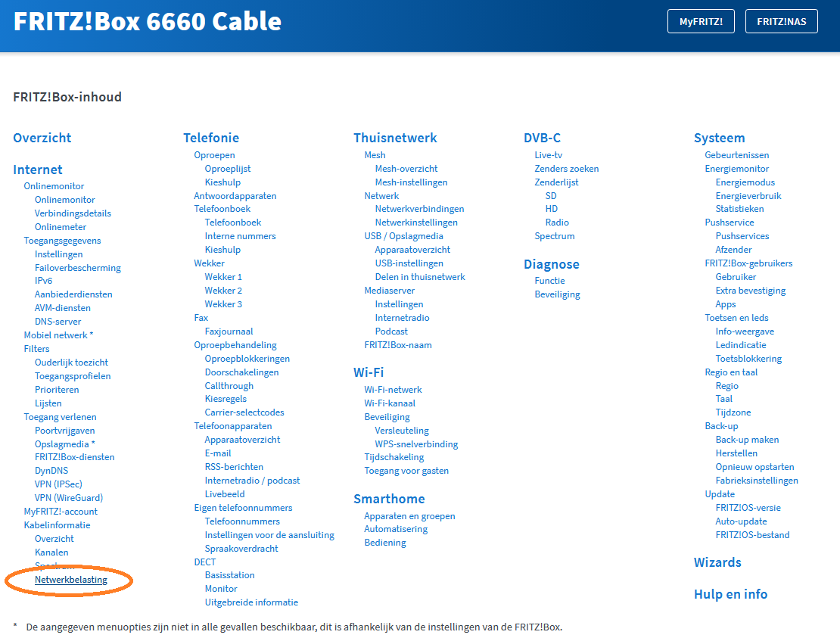Image resolution: width=840 pixels, height=638 pixels.
Task: Select Zenders zoeken under DVB-C
Action: [x=567, y=169]
